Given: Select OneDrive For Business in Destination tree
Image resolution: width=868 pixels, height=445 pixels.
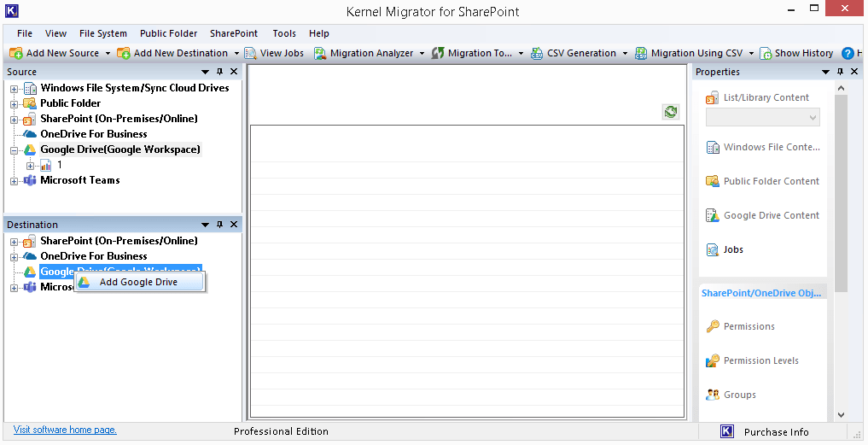Looking at the screenshot, I should [x=94, y=256].
